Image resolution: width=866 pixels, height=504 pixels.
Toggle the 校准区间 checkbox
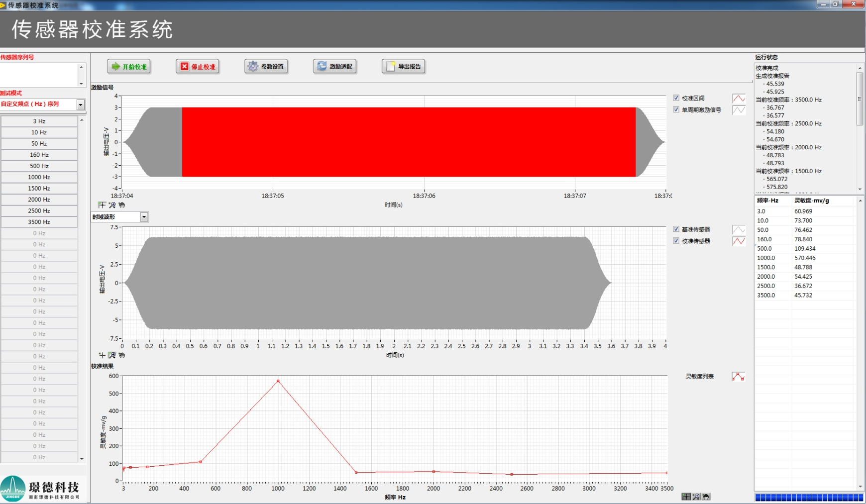[x=676, y=98]
